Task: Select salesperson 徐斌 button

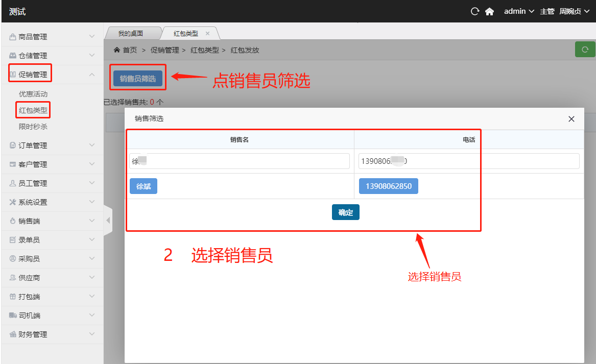Action: click(144, 186)
